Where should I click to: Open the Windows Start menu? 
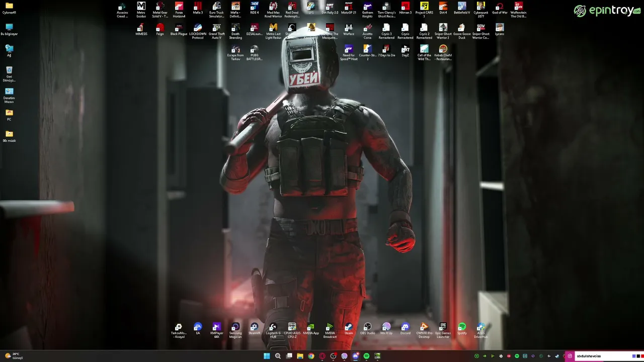click(x=267, y=356)
